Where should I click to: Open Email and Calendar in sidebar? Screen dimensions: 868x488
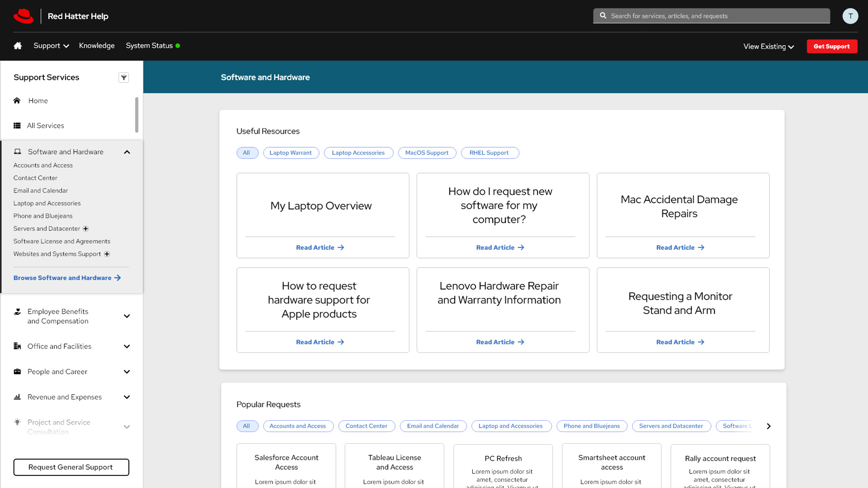pyautogui.click(x=41, y=191)
